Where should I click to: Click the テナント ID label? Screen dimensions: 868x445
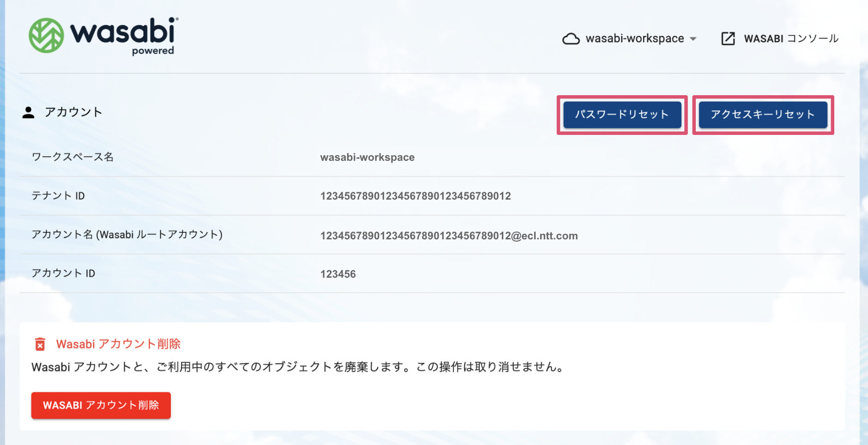click(58, 196)
